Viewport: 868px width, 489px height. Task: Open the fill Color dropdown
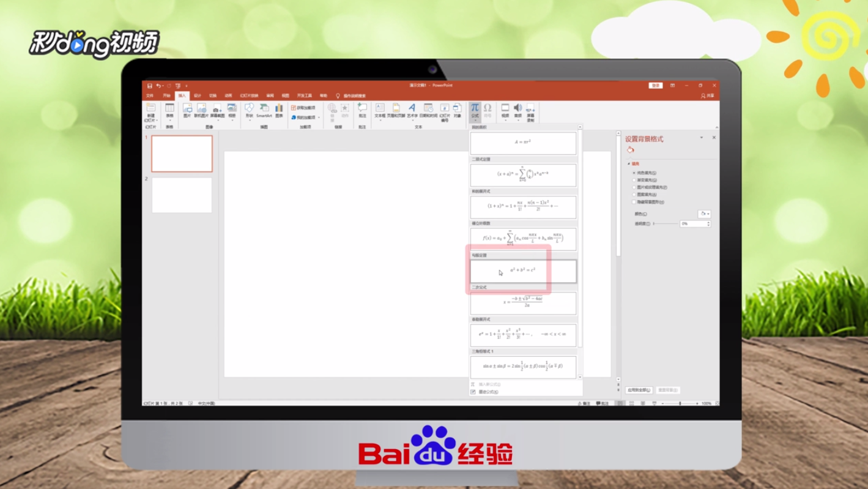pos(704,214)
